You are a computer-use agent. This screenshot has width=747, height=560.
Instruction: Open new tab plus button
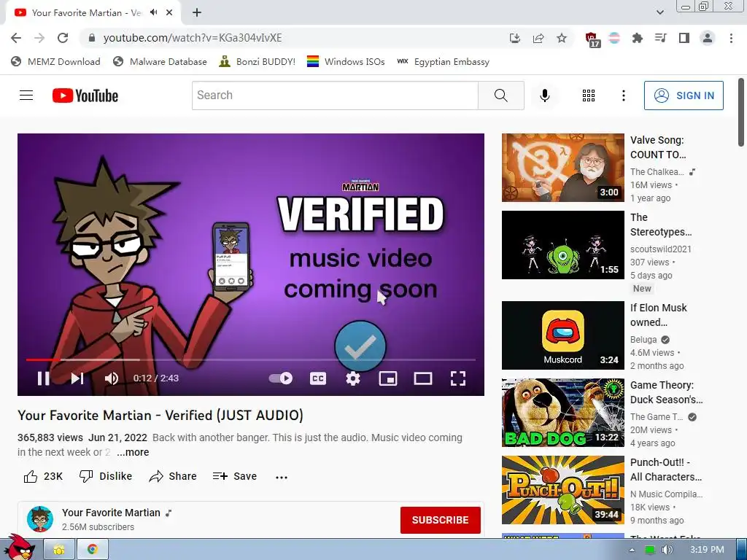[x=197, y=12]
